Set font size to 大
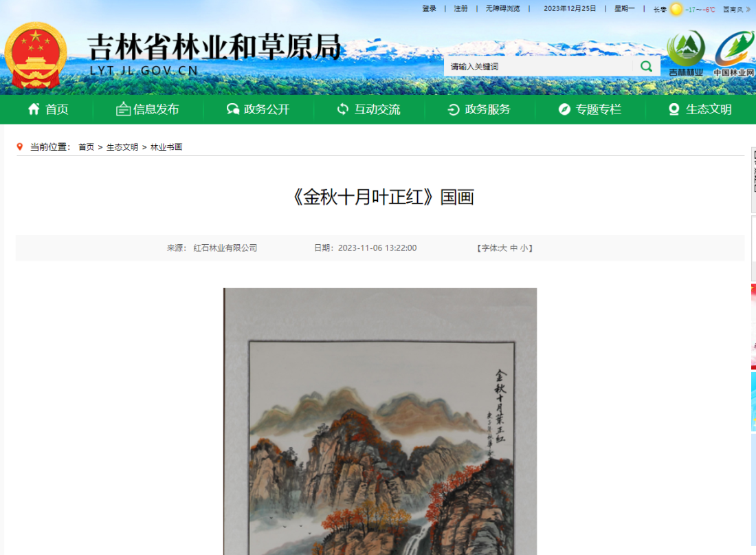 click(503, 248)
